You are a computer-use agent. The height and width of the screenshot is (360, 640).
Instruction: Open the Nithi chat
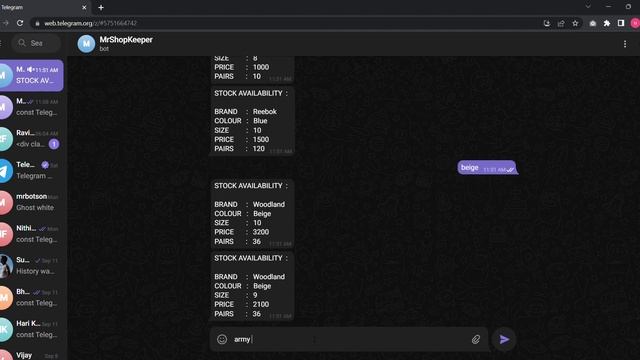pyautogui.click(x=32, y=234)
